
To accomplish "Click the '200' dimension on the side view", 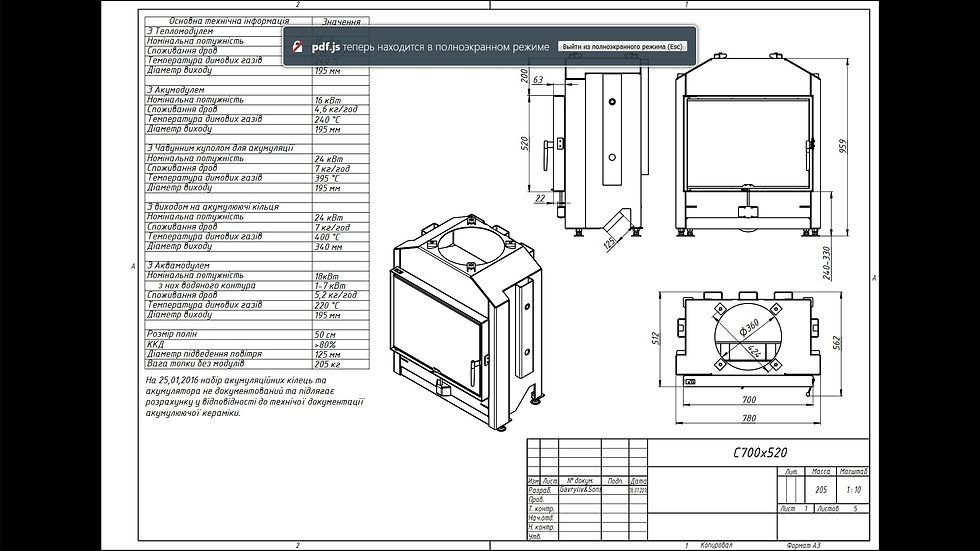I will click(524, 76).
